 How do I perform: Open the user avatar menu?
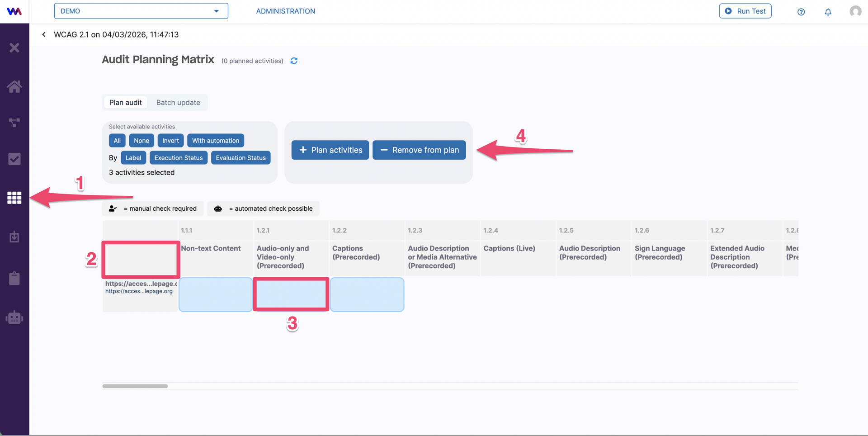pos(855,11)
